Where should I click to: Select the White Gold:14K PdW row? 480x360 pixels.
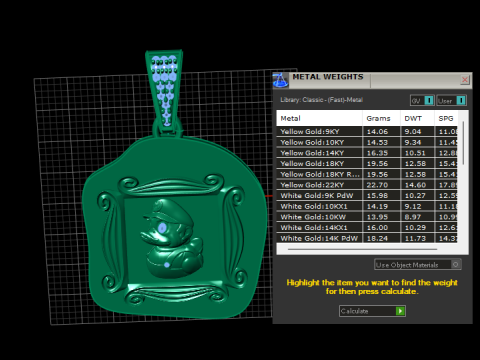[367, 238]
